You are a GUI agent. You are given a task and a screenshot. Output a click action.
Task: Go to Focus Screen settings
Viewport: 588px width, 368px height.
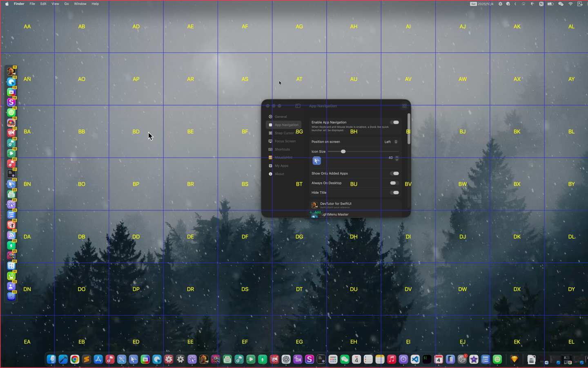point(285,141)
